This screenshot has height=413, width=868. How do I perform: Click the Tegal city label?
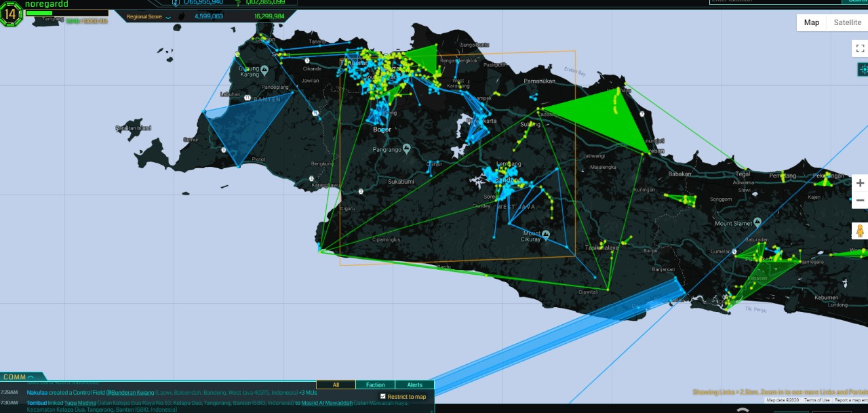[x=743, y=174]
